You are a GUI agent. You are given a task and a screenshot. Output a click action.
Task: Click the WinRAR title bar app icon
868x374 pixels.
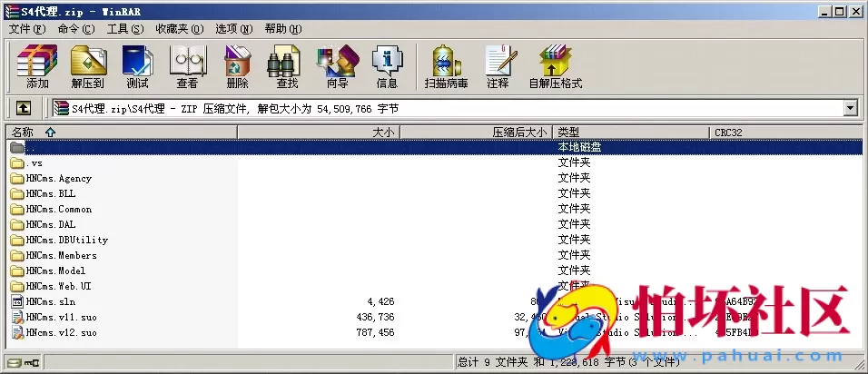pyautogui.click(x=11, y=11)
